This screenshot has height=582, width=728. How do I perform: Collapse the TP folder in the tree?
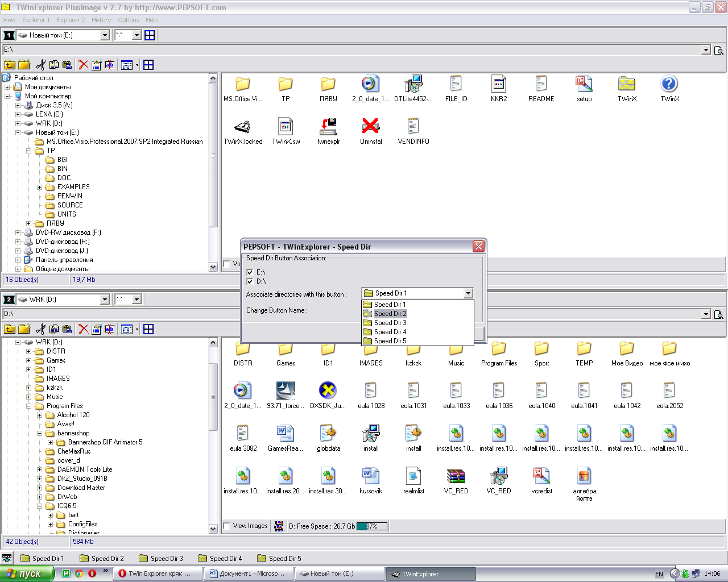tap(28, 151)
